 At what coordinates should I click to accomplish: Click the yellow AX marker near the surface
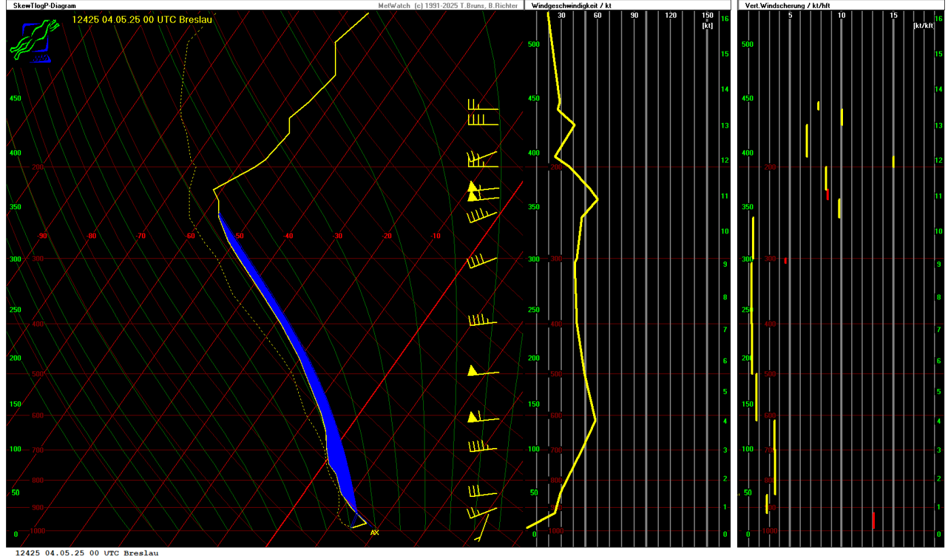tap(374, 533)
